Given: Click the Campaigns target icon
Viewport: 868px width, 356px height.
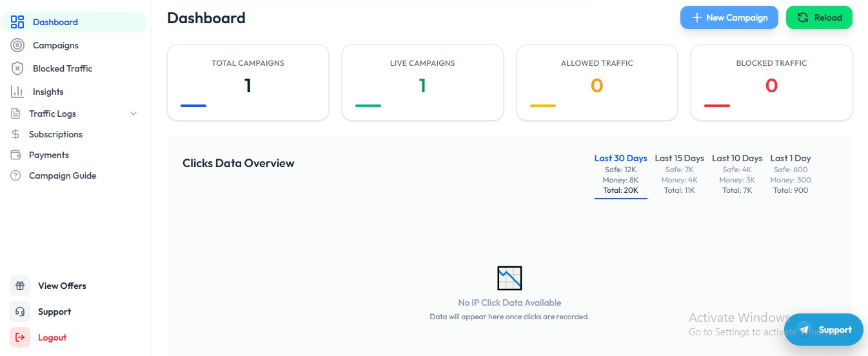Looking at the screenshot, I should pyautogui.click(x=17, y=45).
